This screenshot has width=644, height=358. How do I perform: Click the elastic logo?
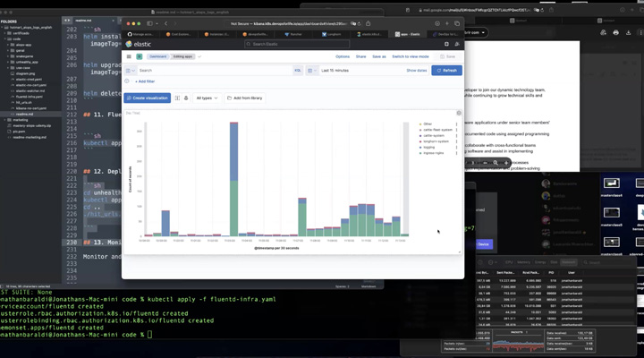[139, 44]
